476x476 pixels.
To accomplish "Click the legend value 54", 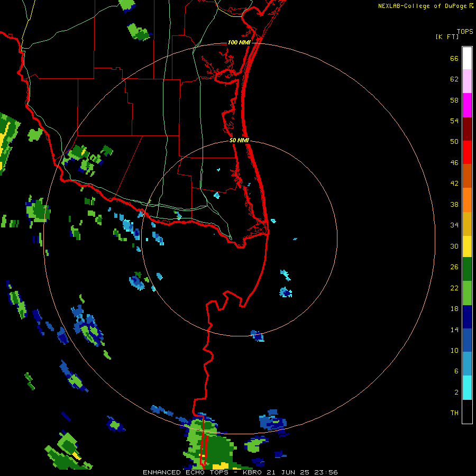I will [x=454, y=121].
